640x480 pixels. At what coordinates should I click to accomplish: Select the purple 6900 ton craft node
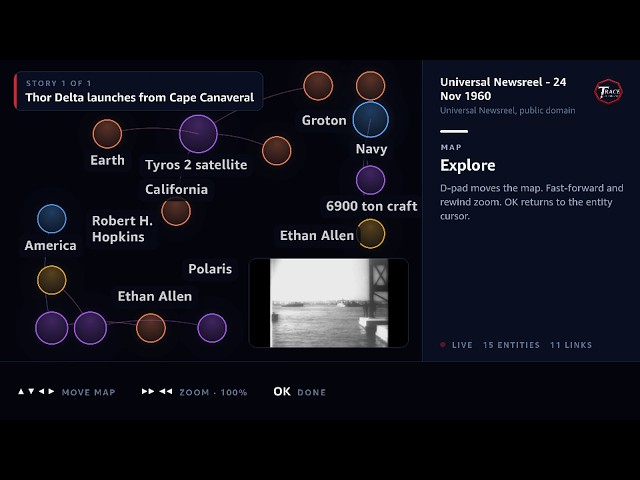[x=371, y=180]
